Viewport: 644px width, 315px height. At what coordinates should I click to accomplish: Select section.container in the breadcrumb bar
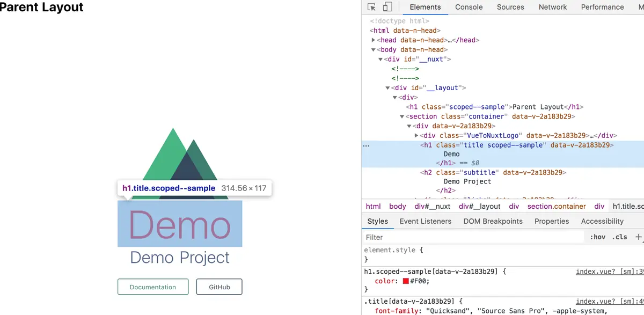click(x=557, y=206)
